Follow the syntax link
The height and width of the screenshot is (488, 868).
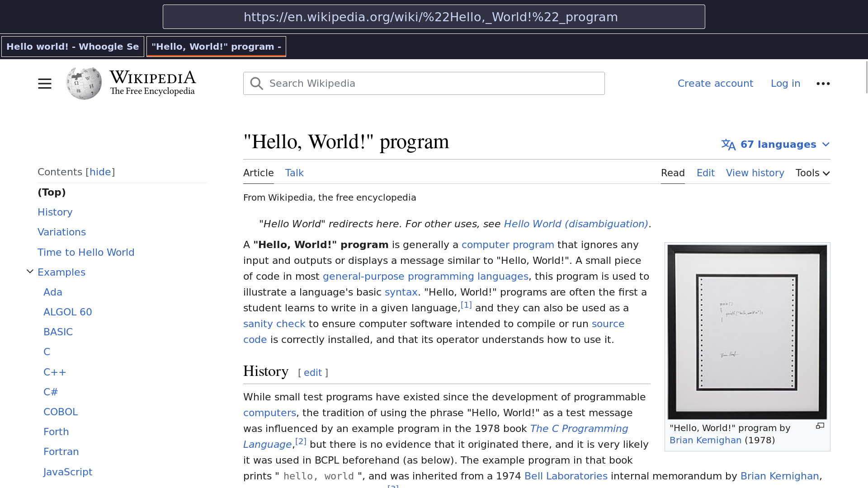[x=401, y=292]
